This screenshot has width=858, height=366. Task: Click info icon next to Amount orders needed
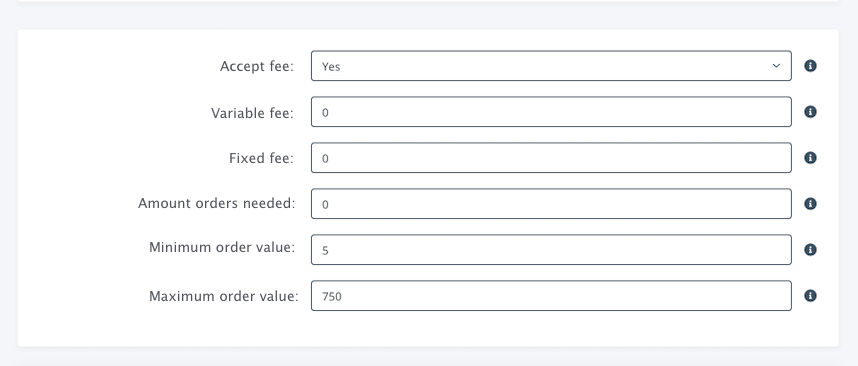810,204
